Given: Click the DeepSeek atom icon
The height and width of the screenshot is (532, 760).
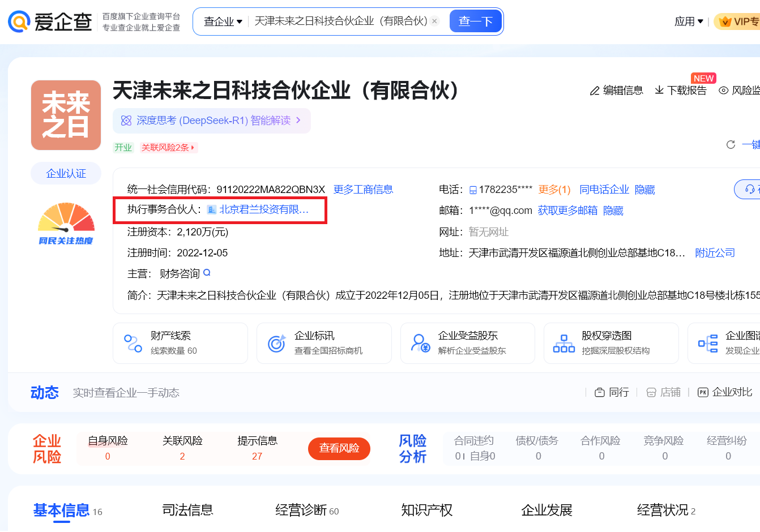Looking at the screenshot, I should click(126, 121).
